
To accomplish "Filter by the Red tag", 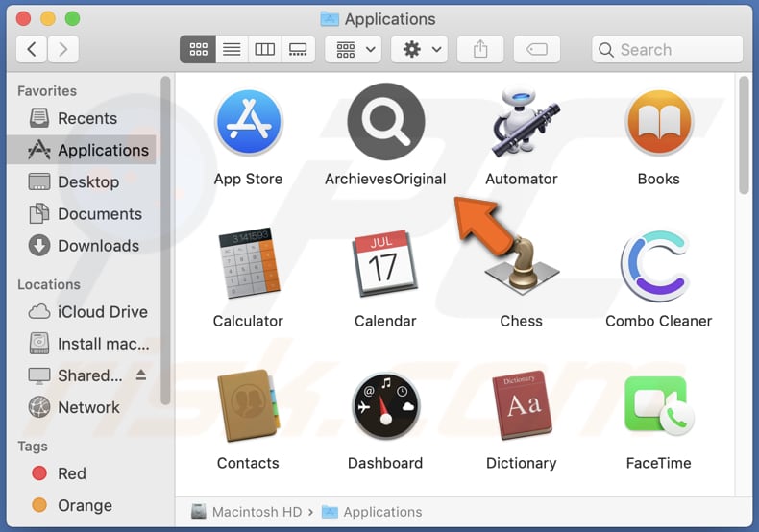I will point(82,473).
